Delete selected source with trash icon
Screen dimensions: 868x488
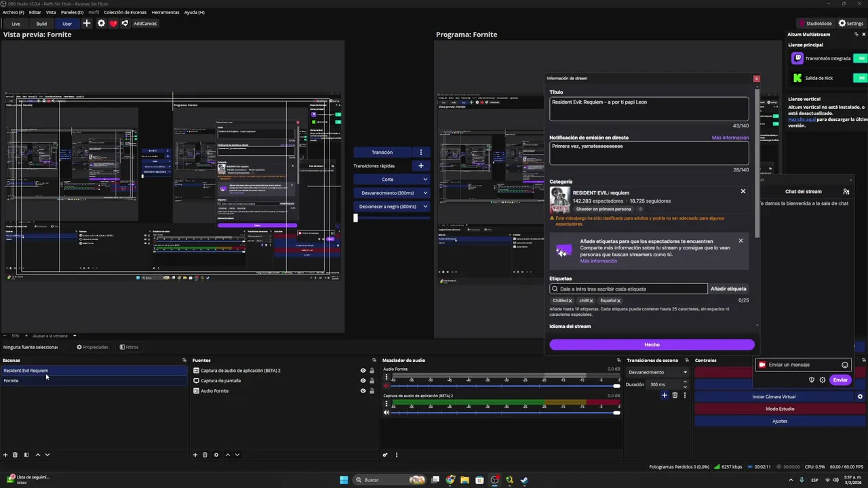tap(205, 455)
